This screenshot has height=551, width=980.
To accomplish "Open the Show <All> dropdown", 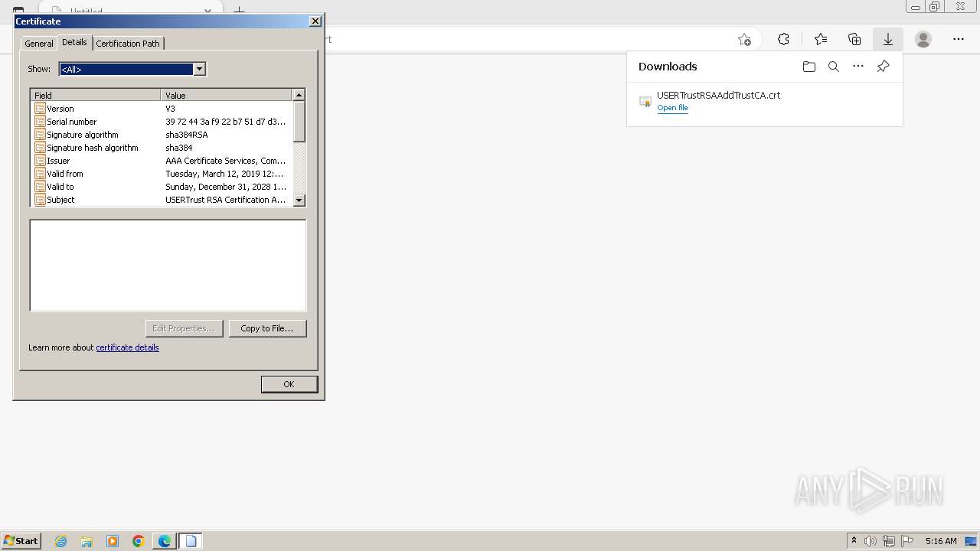I will (x=199, y=69).
